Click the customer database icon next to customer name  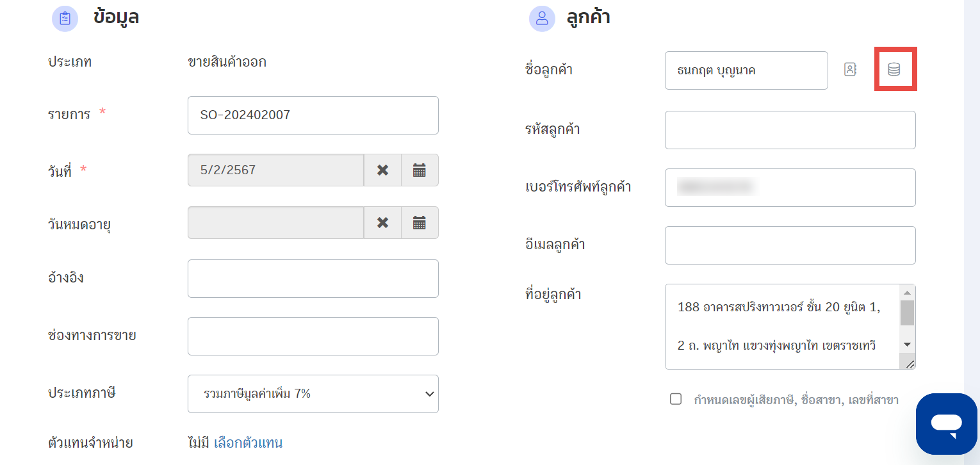[x=894, y=70]
